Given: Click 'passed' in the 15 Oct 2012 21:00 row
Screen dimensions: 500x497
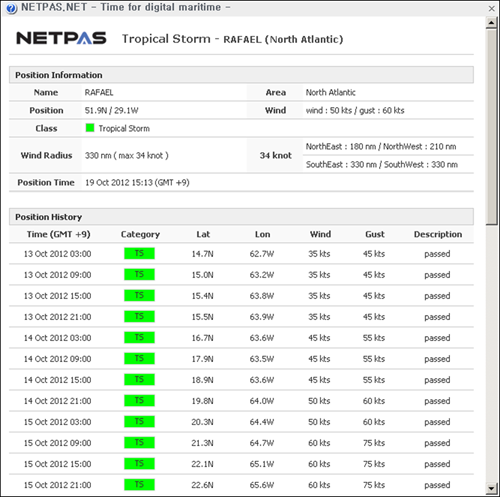Looking at the screenshot, I should pos(437,485).
